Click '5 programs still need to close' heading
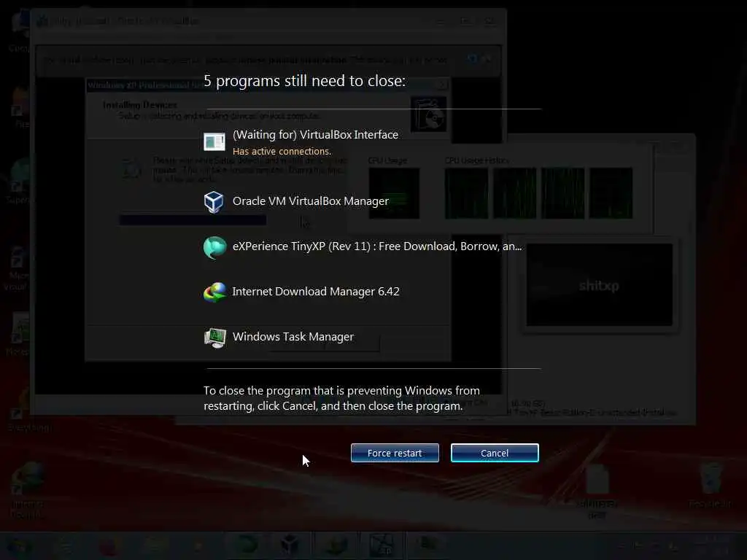 [304, 81]
